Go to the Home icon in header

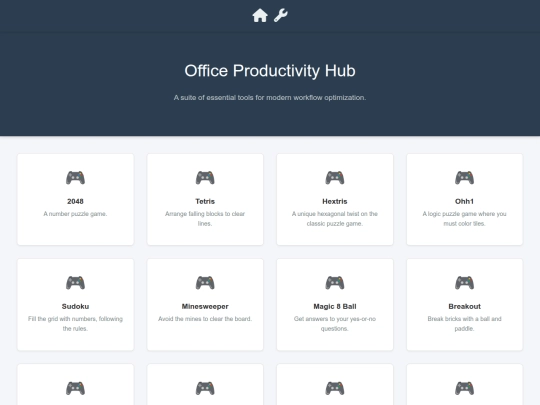(x=260, y=15)
